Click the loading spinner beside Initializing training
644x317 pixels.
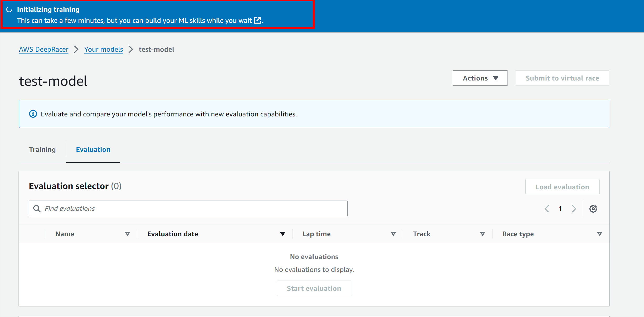(x=9, y=10)
